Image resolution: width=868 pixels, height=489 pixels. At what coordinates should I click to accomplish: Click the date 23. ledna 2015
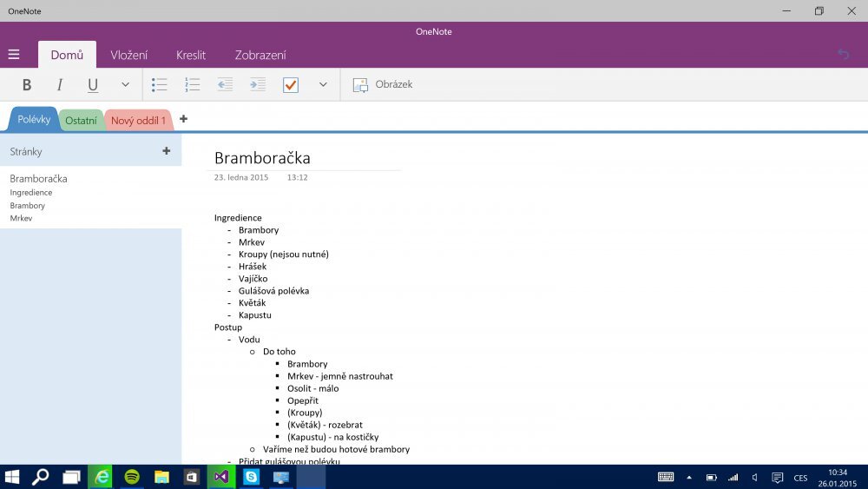point(241,177)
